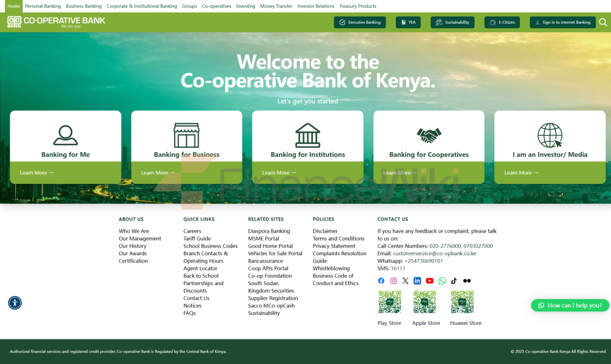Open the Investor Relations menu item
This screenshot has height=364, width=611.
[316, 6]
